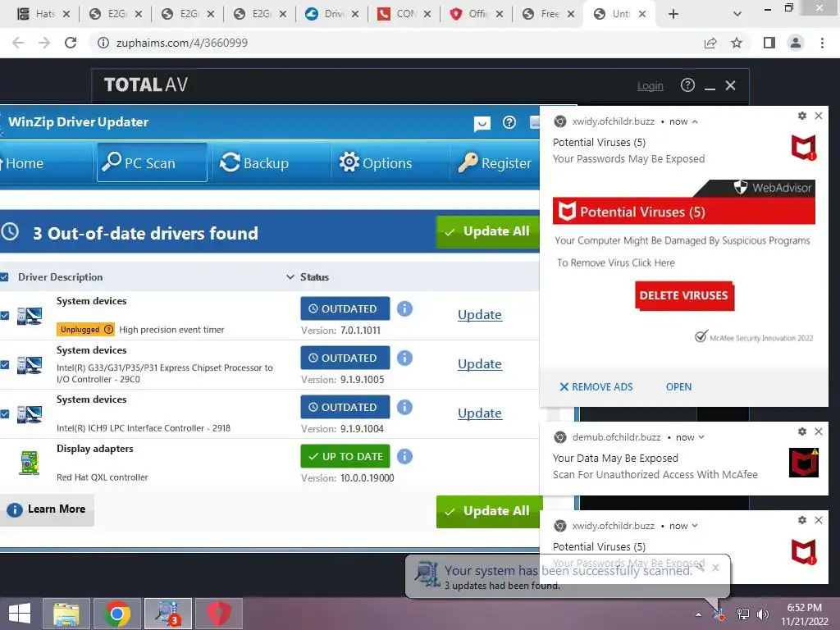Click Update link for High precision event timer
The width and height of the screenshot is (840, 630).
click(x=479, y=315)
